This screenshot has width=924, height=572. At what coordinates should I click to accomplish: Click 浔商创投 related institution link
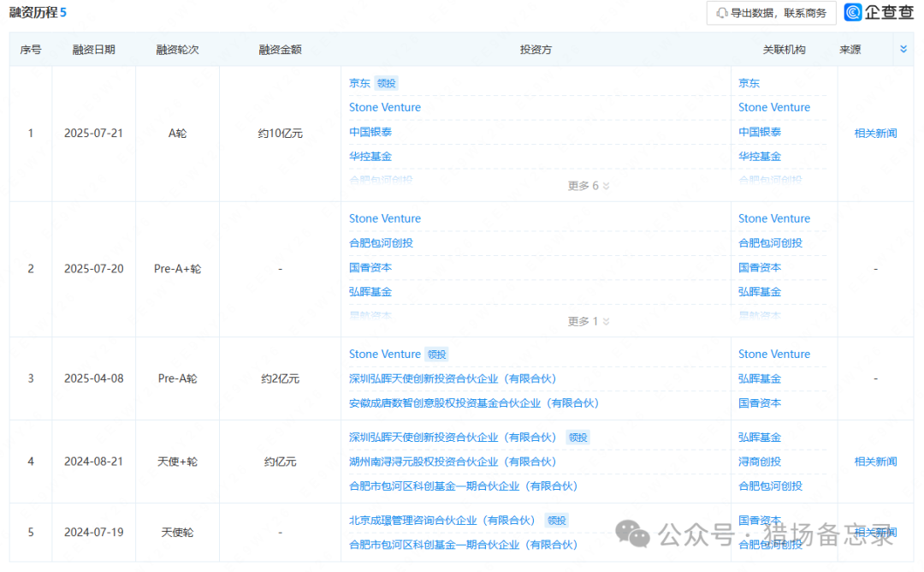click(760, 462)
